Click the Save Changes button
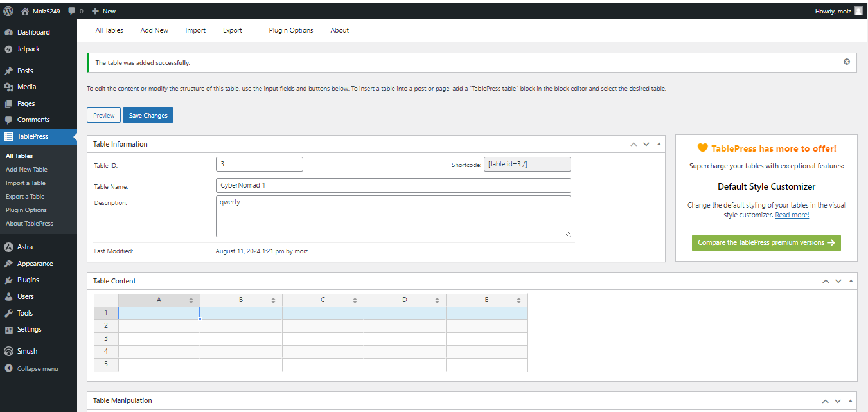The height and width of the screenshot is (412, 868). [148, 115]
